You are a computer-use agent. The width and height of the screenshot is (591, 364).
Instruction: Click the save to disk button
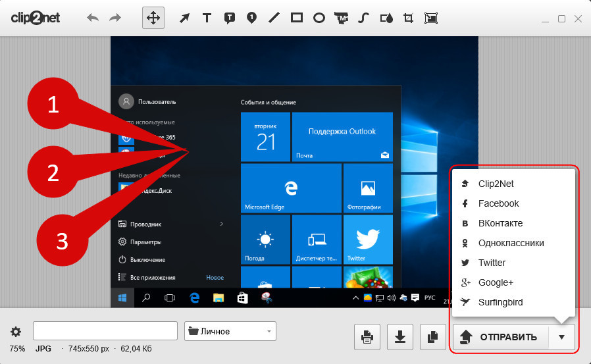[400, 337]
